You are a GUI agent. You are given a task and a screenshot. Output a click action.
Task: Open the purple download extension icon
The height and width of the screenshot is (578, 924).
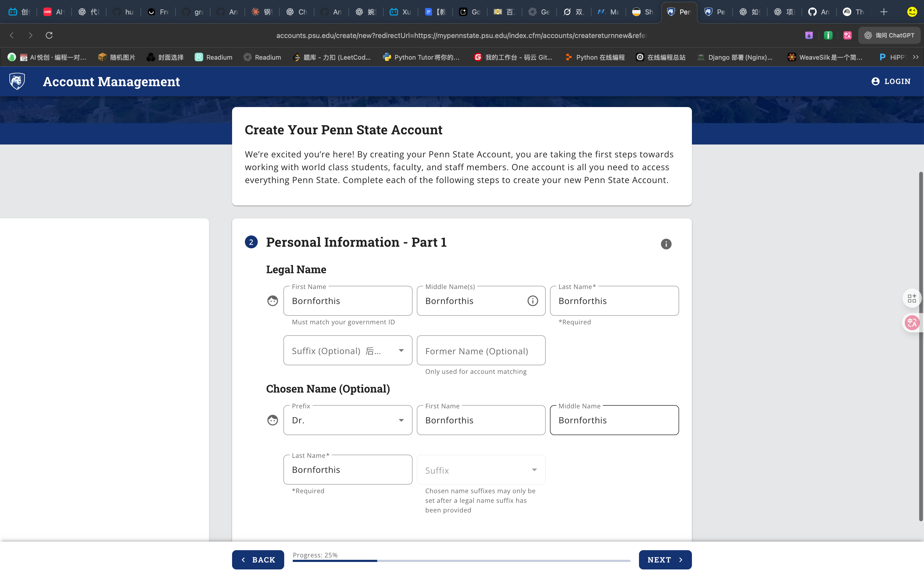pos(809,35)
